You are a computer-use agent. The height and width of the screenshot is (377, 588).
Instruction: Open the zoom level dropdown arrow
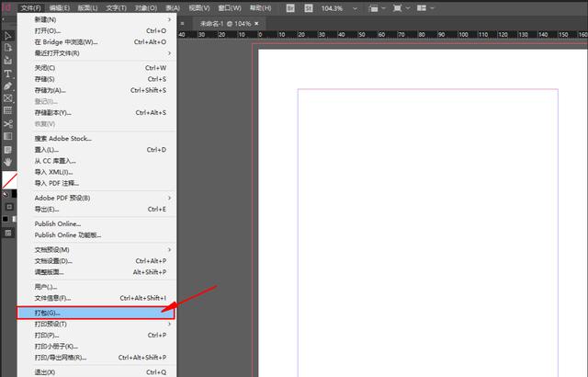(x=355, y=8)
